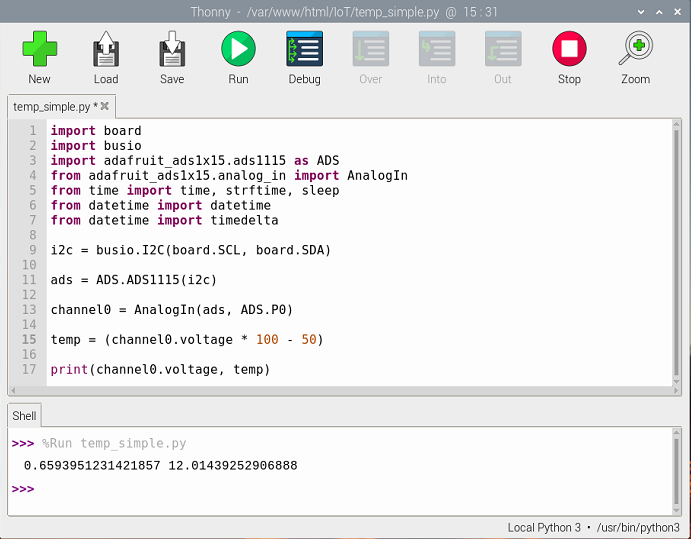Save the script using Save icon
691x539 pixels.
(172, 58)
